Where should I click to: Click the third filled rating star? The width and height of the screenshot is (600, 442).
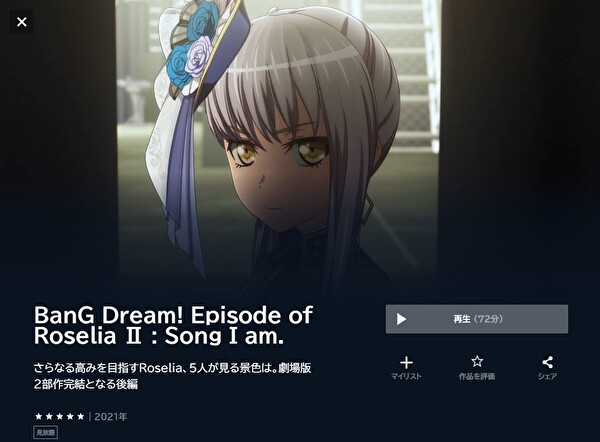pos(60,416)
